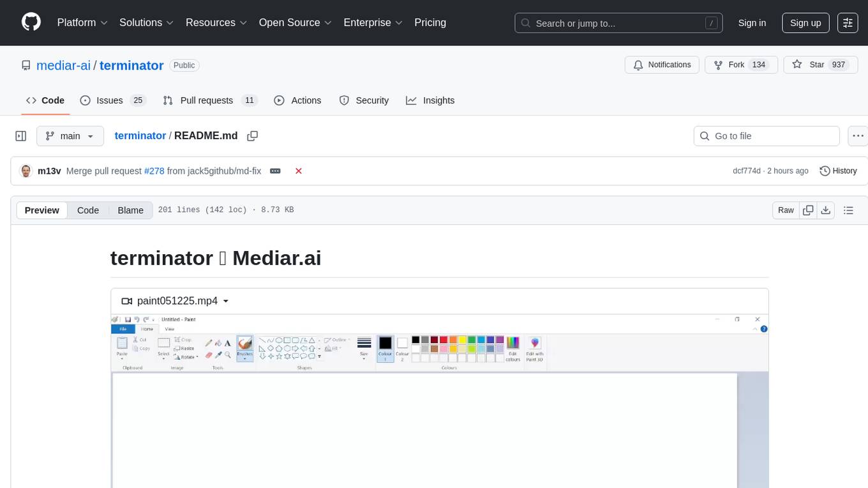Click the Sign in link
This screenshot has height=488, width=868.
(752, 22)
